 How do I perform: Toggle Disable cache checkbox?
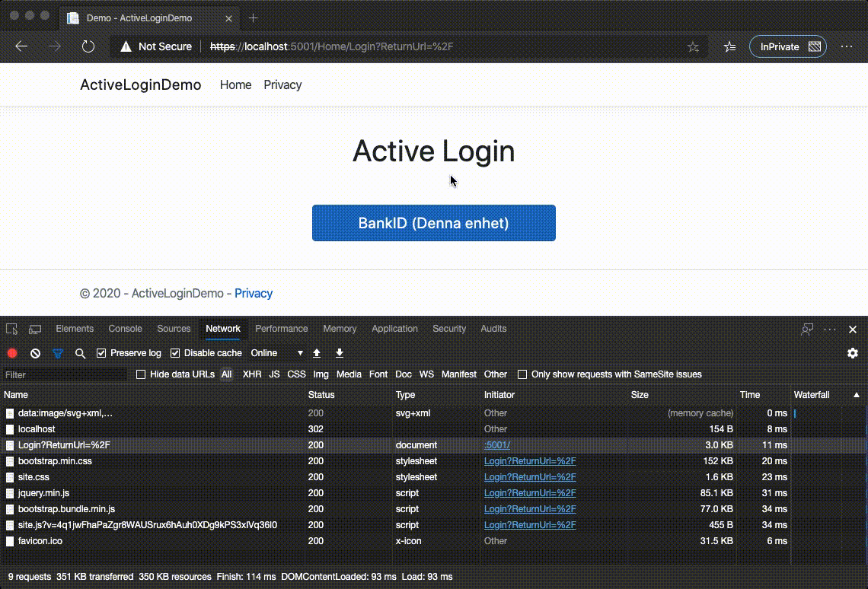[x=175, y=353]
